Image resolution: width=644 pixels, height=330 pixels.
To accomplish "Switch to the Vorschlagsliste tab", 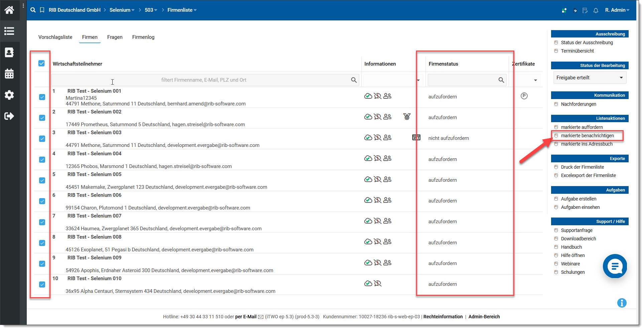I will click(55, 37).
